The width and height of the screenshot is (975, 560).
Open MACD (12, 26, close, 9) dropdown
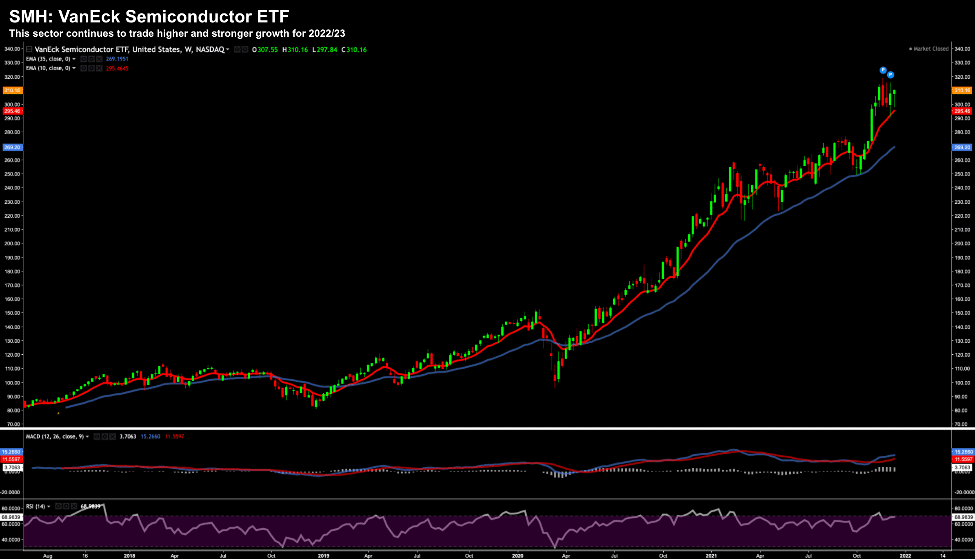tap(87, 437)
